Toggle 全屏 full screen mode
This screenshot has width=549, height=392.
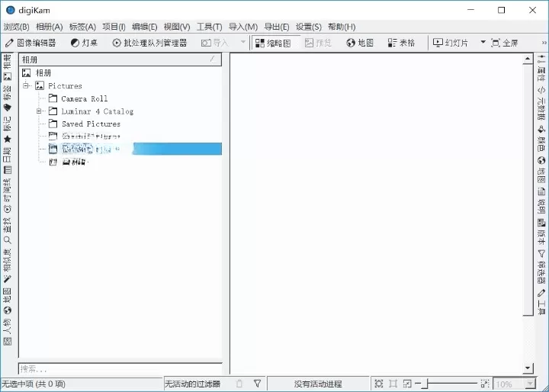[x=505, y=43]
